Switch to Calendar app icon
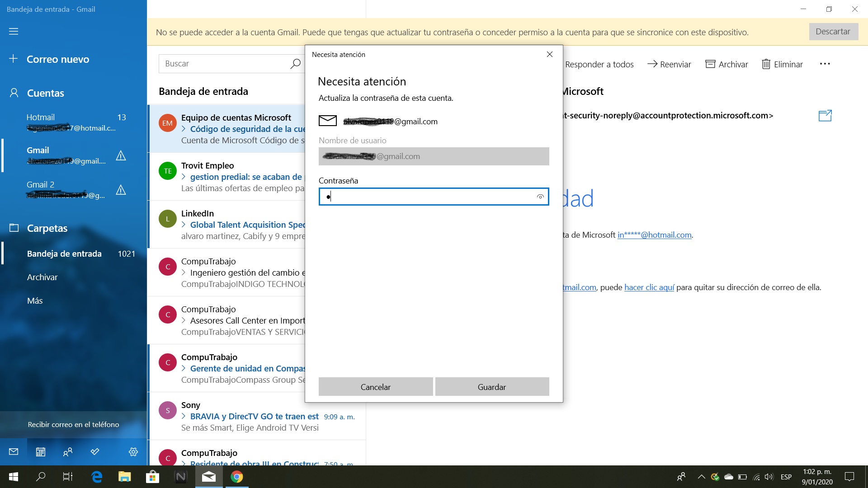Screen dimensions: 868x488 (41, 451)
